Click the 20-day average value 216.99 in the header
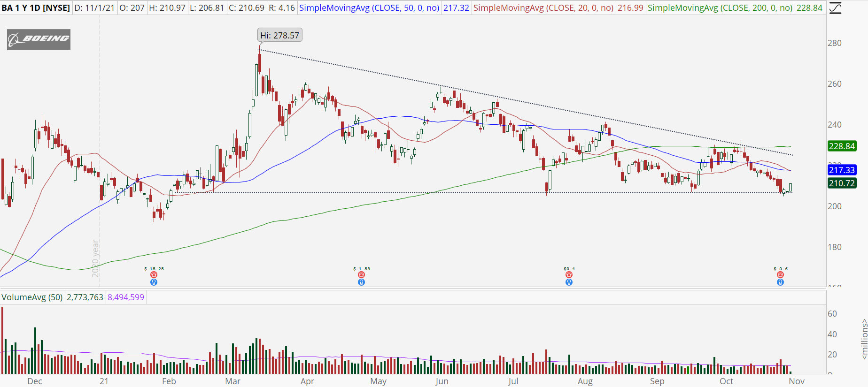This screenshot has height=387, width=868. 630,8
